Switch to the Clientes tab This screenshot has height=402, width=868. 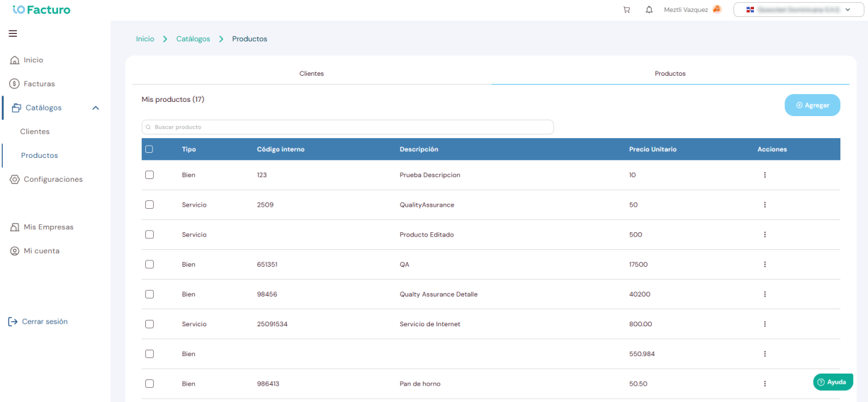(312, 74)
